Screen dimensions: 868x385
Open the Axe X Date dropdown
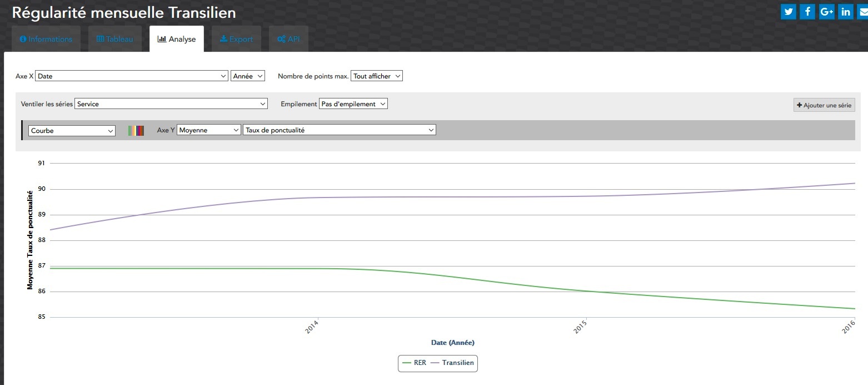pyautogui.click(x=132, y=76)
